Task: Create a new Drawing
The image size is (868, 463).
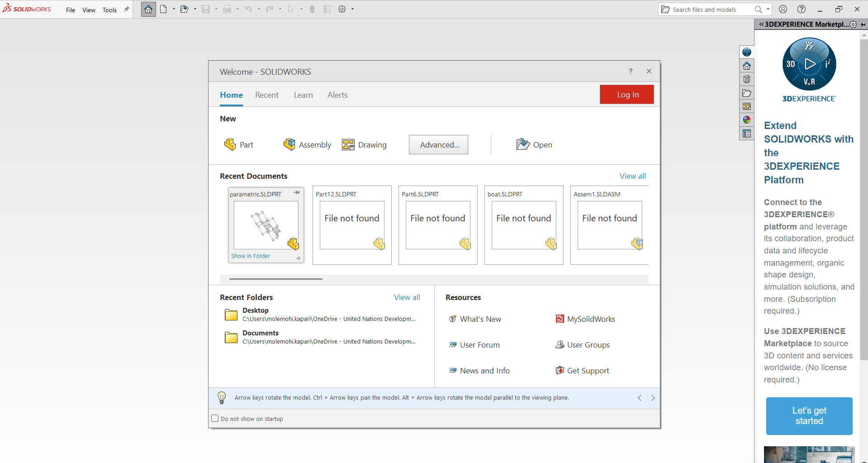Action: click(x=364, y=145)
